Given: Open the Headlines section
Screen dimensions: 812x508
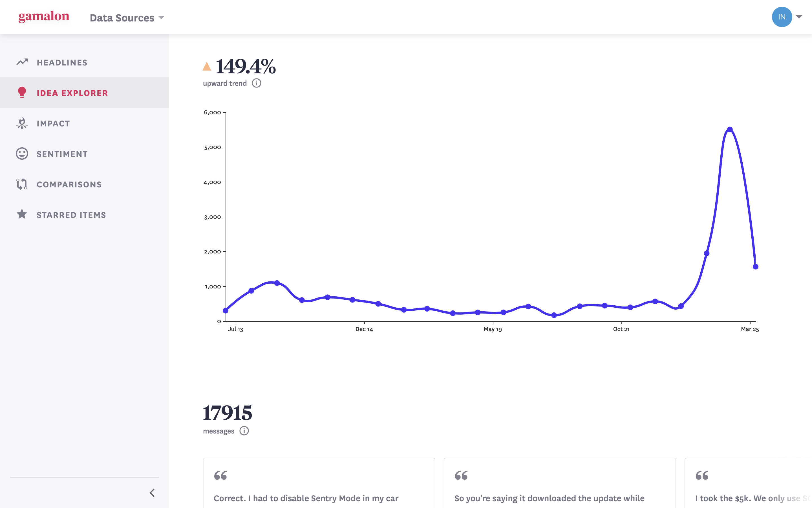Looking at the screenshot, I should [85, 62].
